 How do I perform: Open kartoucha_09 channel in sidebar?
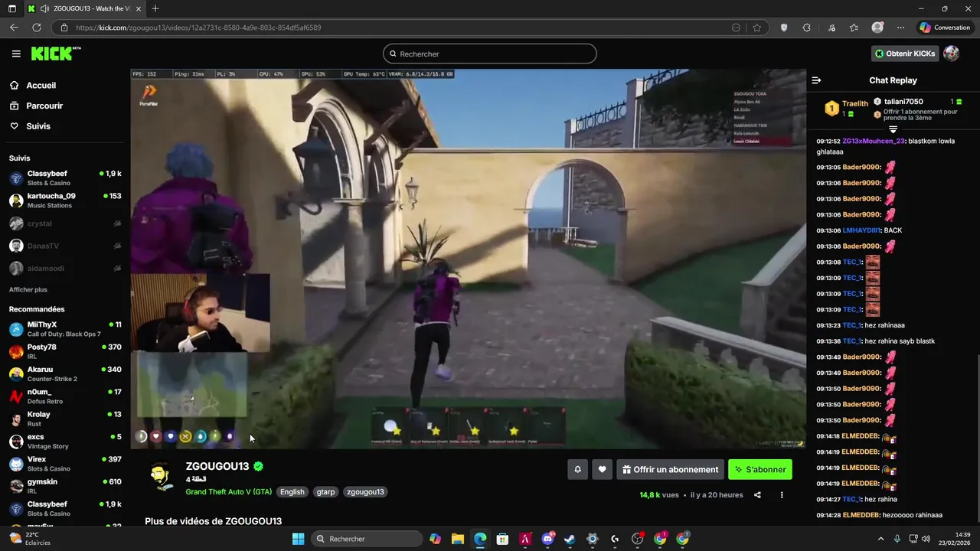click(x=65, y=201)
